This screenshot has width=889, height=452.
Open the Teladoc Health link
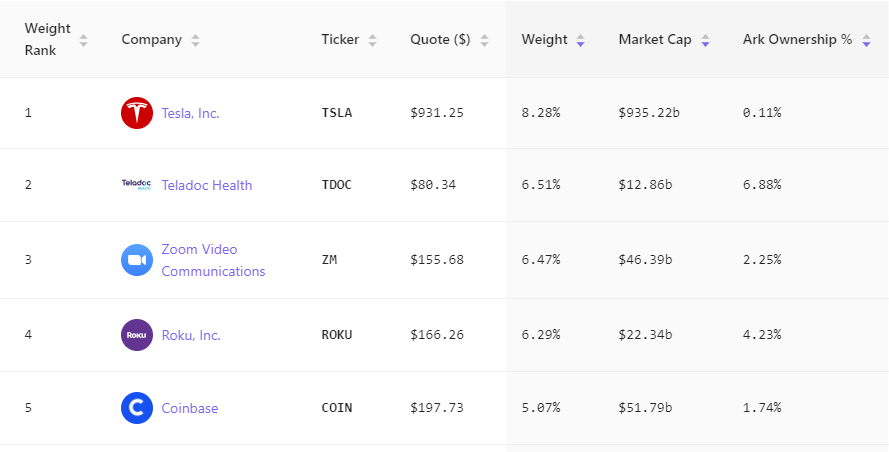tap(206, 185)
